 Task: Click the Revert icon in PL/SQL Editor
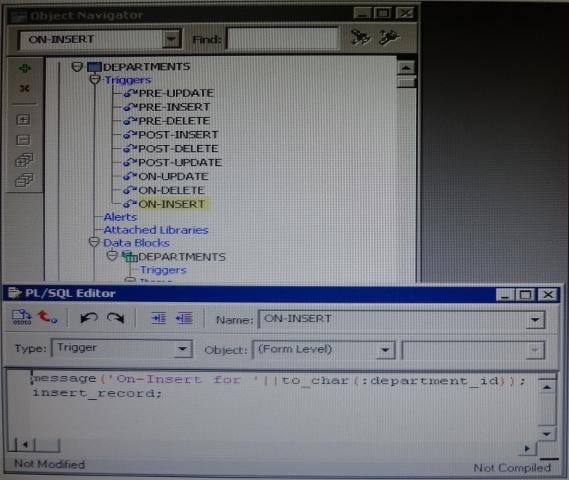(x=47, y=317)
